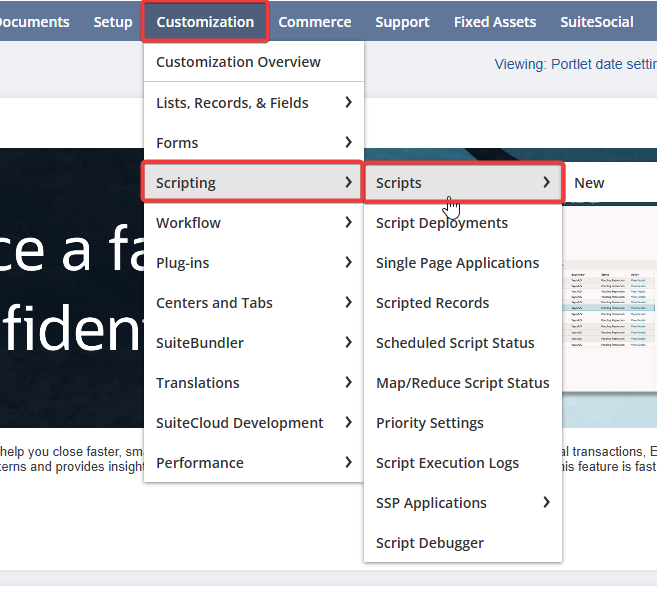Select the Plug-ins menu entry
Screen dimensions: 657x589
pyautogui.click(x=254, y=263)
